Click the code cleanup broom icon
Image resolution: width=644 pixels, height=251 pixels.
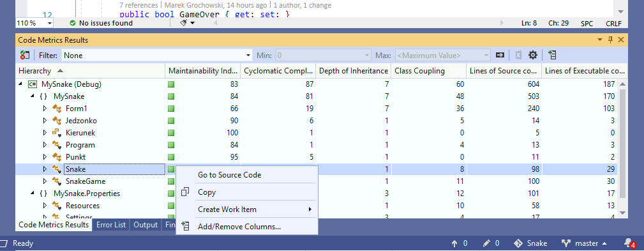point(184,23)
